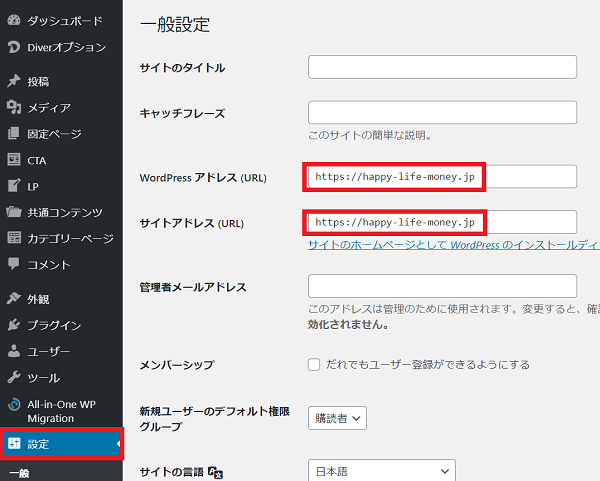Open the 購読者 default role dropdown
The image size is (600, 481).
[x=337, y=418]
